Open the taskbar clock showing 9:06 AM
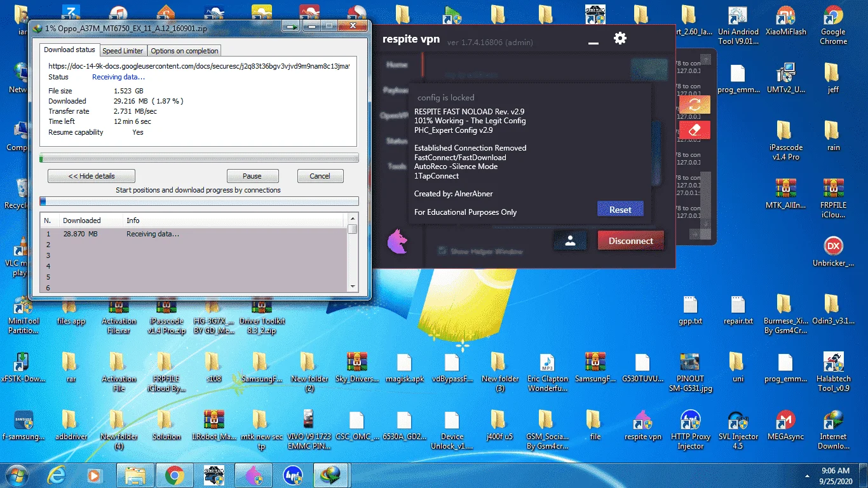This screenshot has height=488, width=868. [836, 475]
